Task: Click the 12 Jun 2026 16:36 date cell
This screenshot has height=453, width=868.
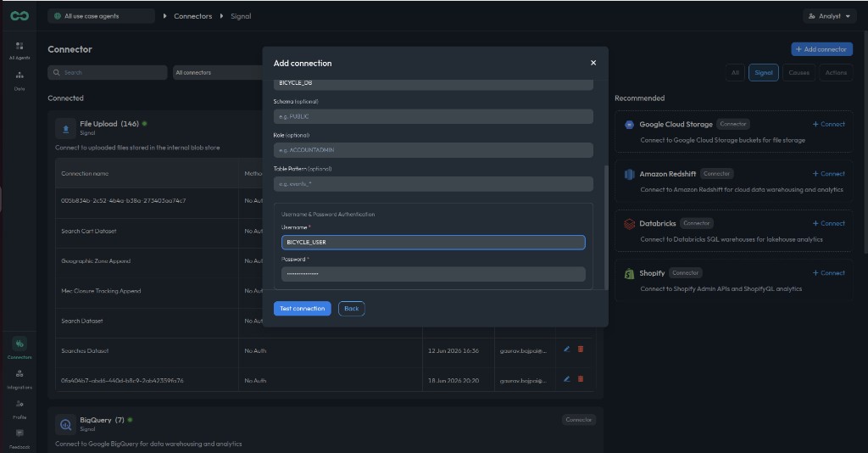Action: click(453, 350)
